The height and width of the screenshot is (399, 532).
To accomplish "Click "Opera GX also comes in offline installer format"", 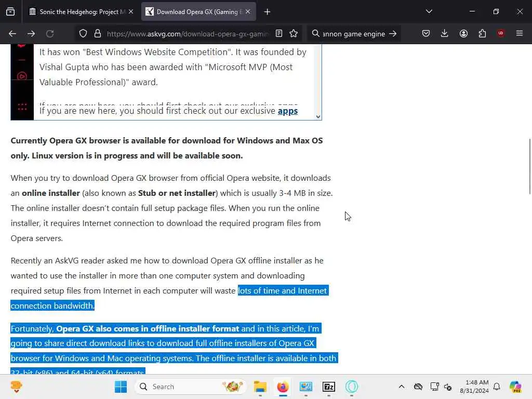I will click(x=148, y=328).
